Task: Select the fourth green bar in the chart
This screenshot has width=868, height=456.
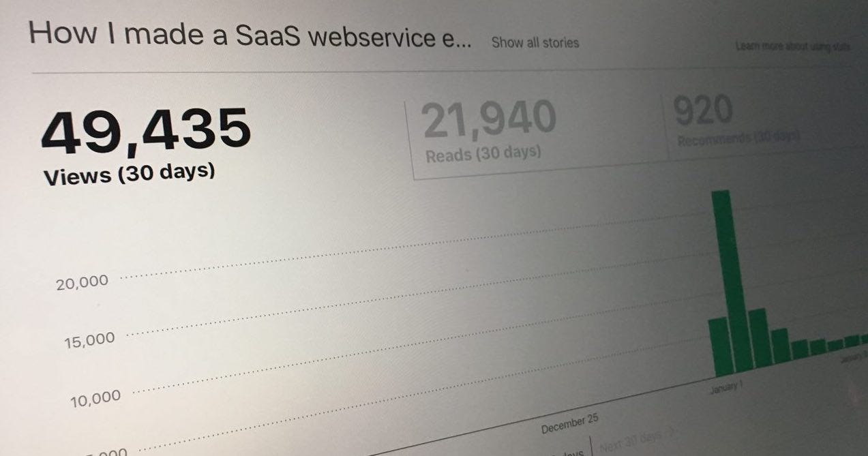Action: click(x=781, y=346)
